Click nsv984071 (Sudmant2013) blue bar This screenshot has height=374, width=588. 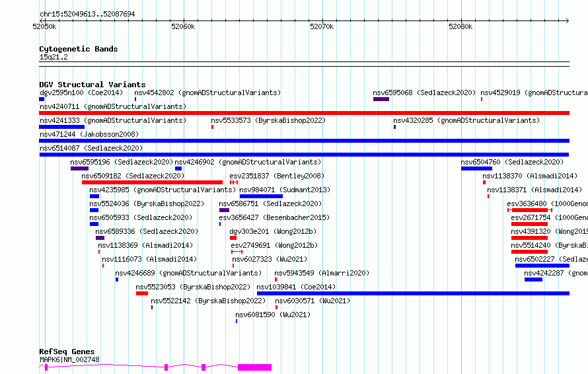pos(261,196)
